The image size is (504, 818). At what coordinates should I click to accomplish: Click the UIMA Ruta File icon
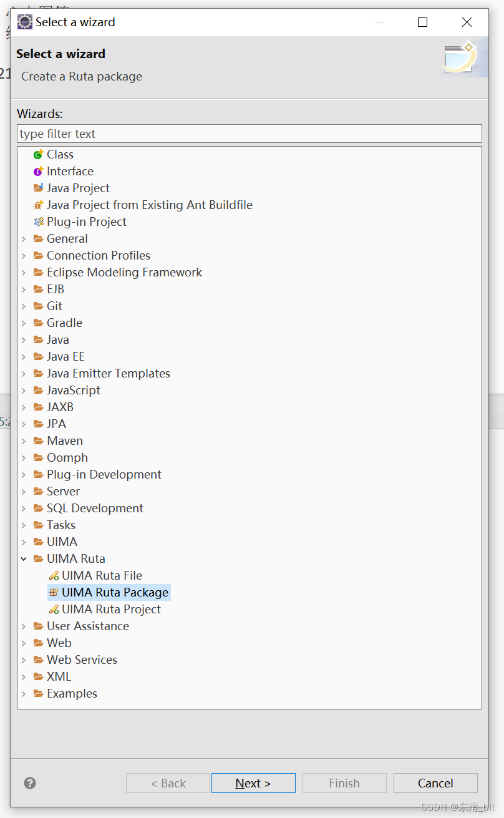[x=54, y=575]
